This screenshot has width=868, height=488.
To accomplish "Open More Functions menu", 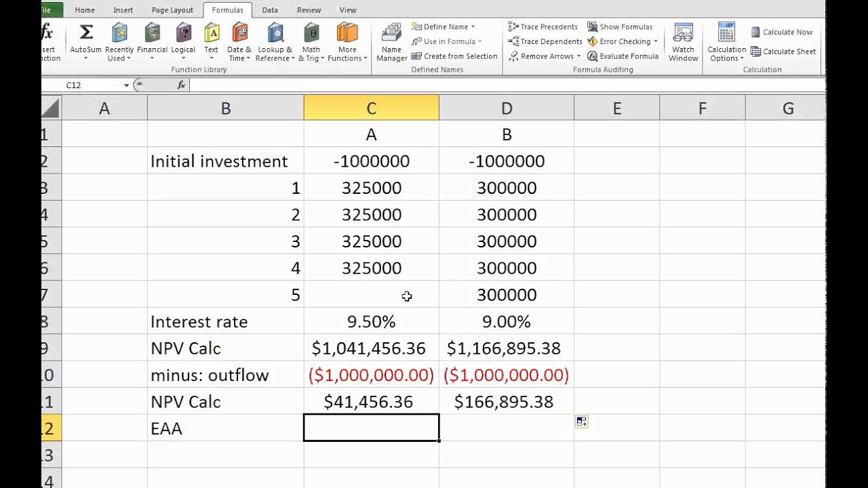I will pos(347,42).
